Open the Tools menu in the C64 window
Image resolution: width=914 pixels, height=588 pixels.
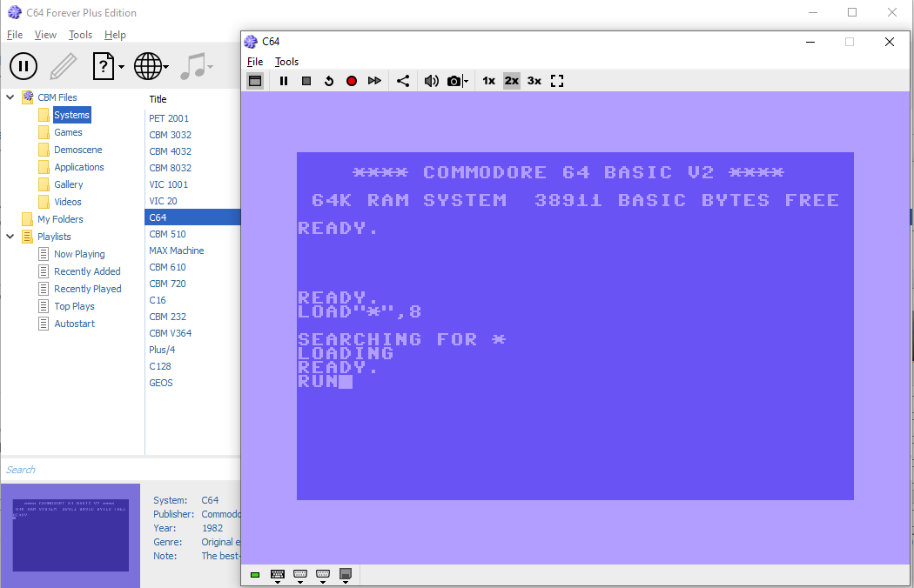point(286,62)
